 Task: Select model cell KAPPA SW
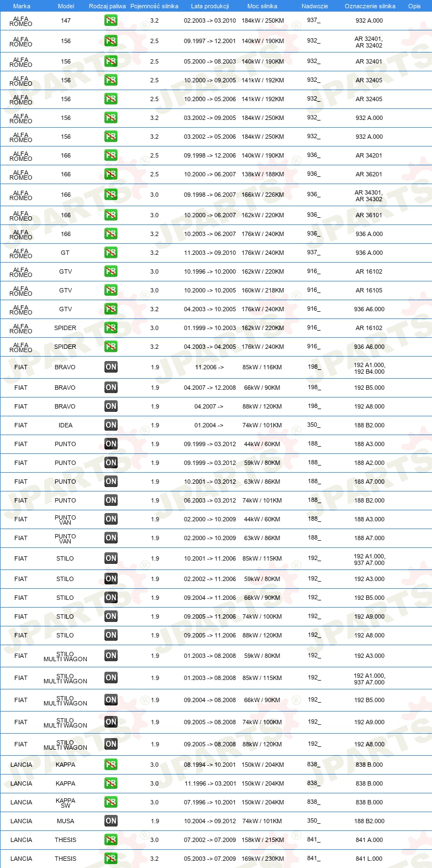(65, 803)
